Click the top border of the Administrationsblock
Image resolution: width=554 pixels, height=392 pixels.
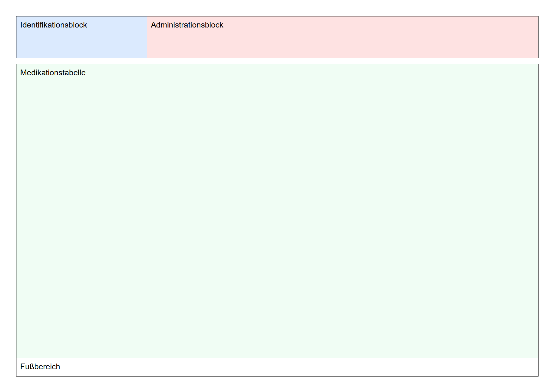(343, 16)
